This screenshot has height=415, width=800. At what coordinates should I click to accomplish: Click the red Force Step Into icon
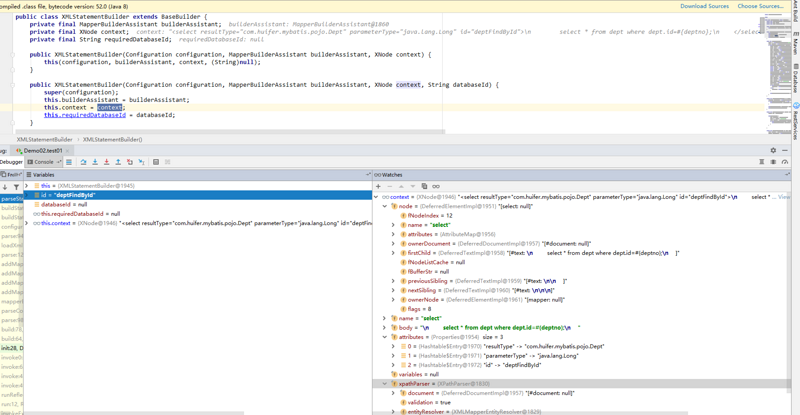[x=107, y=162]
